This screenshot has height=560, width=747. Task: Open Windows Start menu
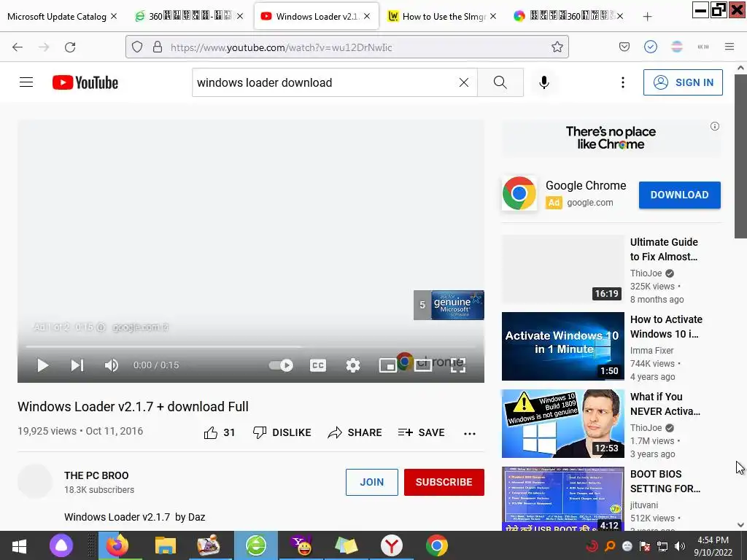point(19,545)
